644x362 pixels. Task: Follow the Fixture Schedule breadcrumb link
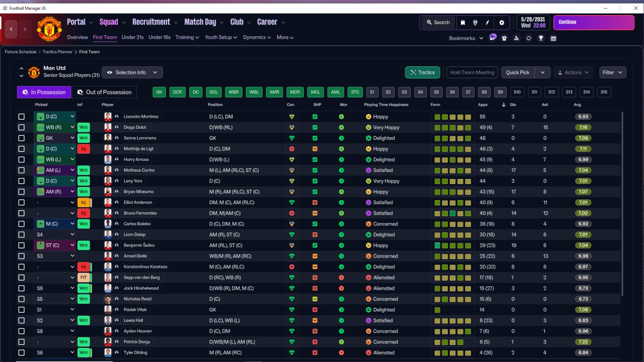[x=21, y=52]
